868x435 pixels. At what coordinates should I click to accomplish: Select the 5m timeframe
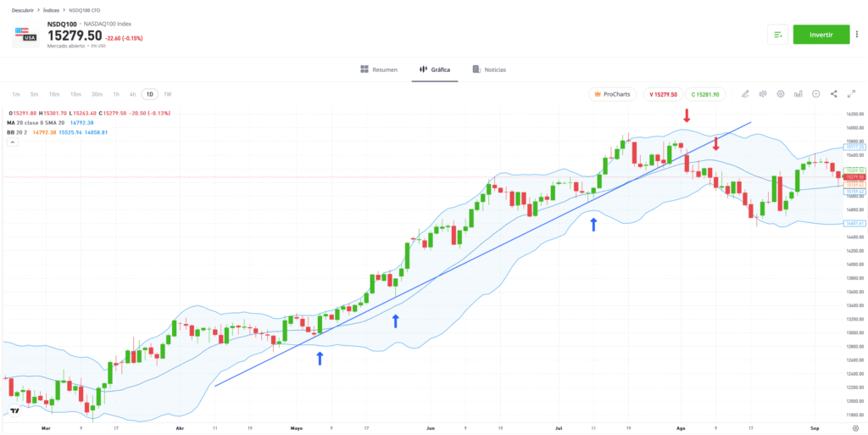pyautogui.click(x=34, y=94)
